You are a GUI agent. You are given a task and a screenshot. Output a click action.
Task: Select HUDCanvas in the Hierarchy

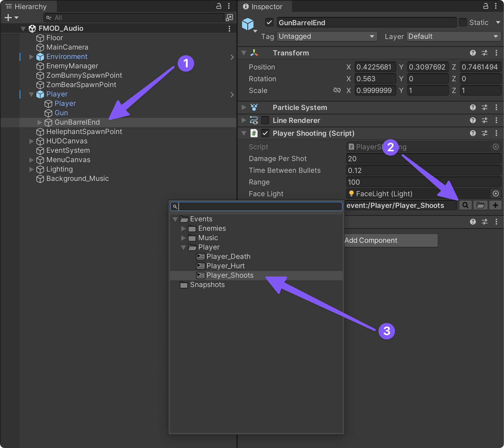click(x=67, y=141)
